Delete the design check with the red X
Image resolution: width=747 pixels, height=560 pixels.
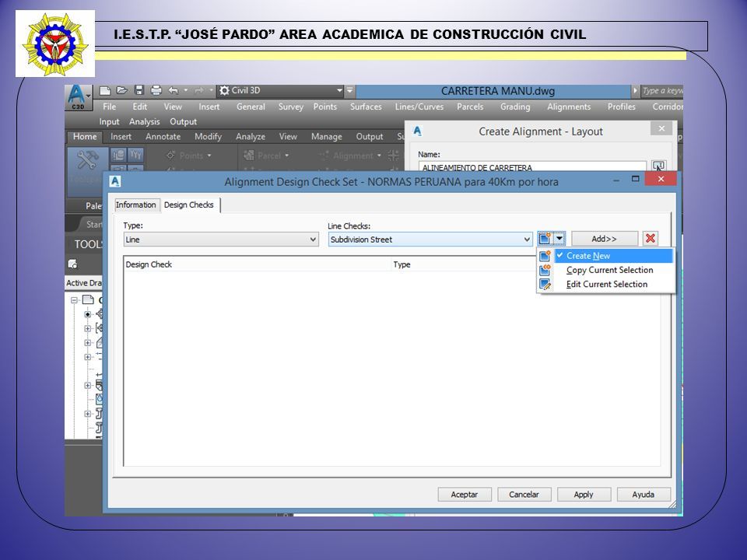[651, 238]
